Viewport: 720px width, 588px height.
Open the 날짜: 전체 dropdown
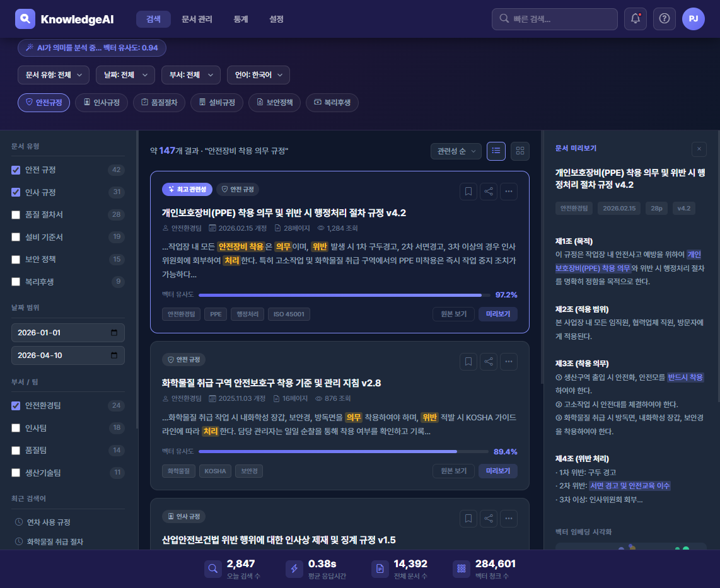[125, 75]
